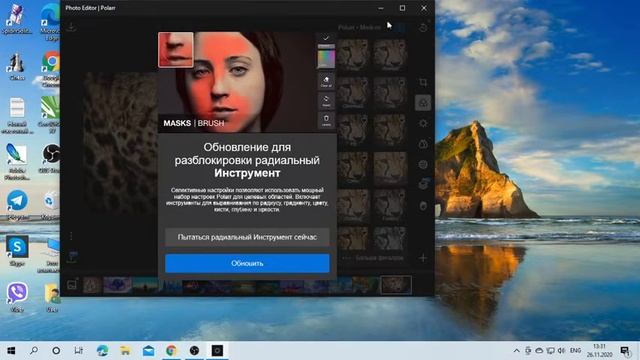Open the three-dot menu in Polarr left panel
The width and height of the screenshot is (640, 360).
tap(71, 236)
